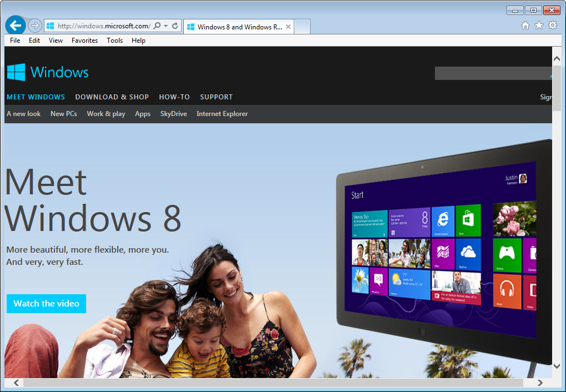566x392 pixels.
Task: Minimize the browser window
Action: click(x=515, y=11)
